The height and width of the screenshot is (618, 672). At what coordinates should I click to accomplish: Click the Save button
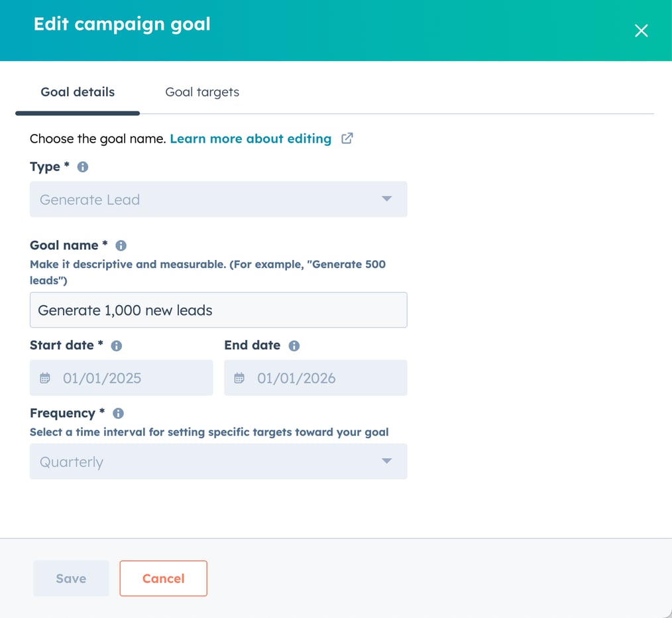pyautogui.click(x=70, y=578)
